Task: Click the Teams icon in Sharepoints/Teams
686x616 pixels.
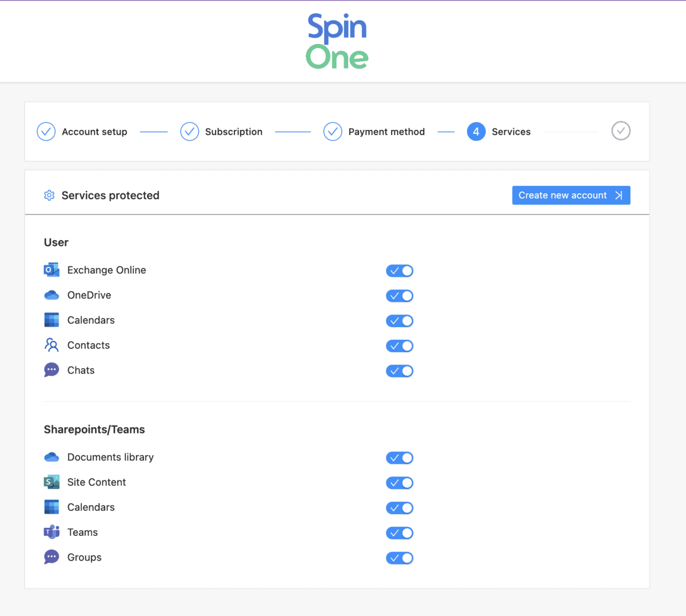Action: click(x=51, y=532)
